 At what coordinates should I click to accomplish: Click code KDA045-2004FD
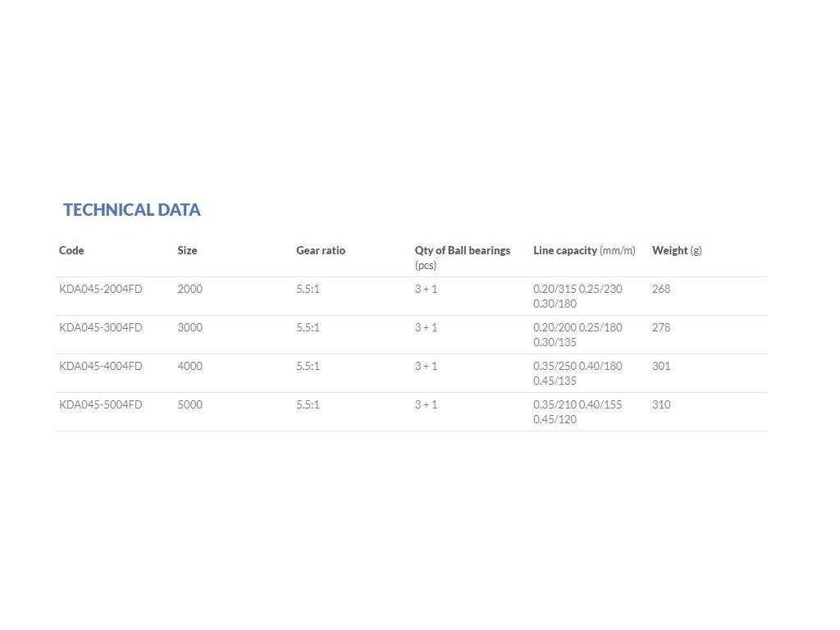tap(100, 289)
